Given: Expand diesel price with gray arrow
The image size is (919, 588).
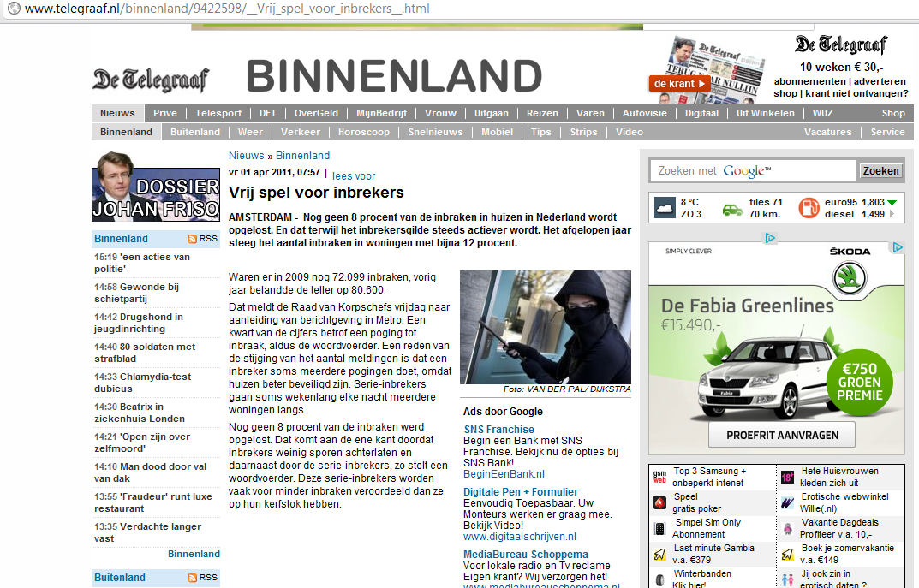Looking at the screenshot, I should [x=892, y=214].
